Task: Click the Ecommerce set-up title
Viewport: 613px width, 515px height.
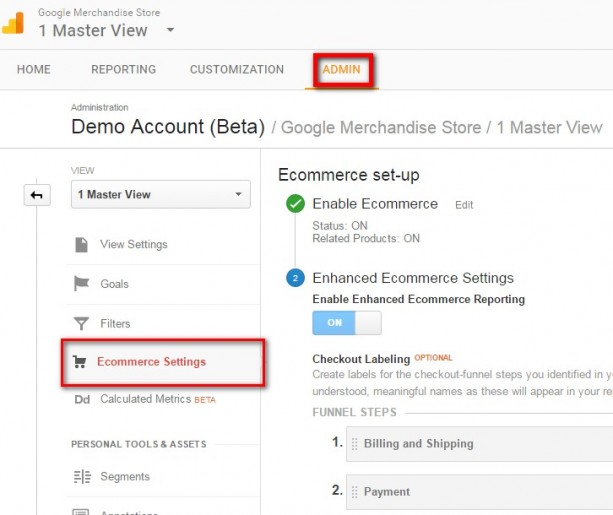Action: click(x=349, y=175)
